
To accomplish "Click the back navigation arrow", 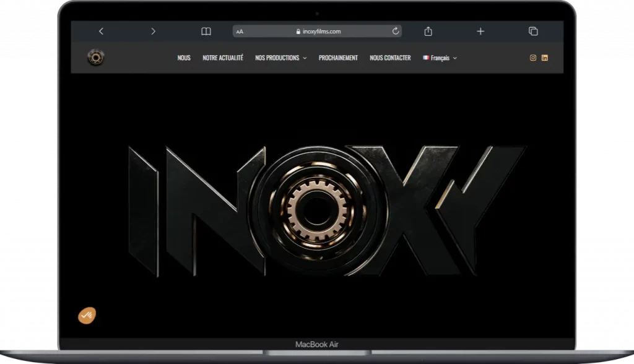I will (101, 31).
